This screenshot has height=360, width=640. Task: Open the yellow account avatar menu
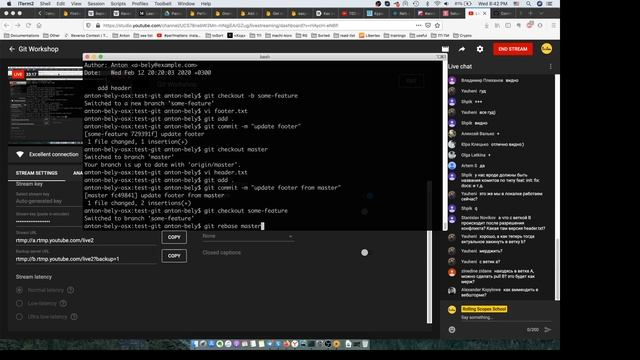546,49
